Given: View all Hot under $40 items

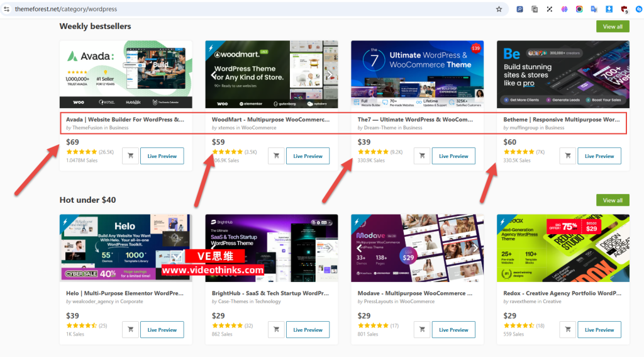Looking at the screenshot, I should 613,200.
